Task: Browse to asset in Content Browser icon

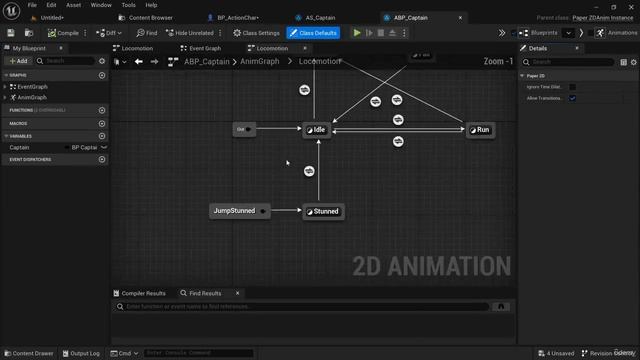Action: click(29, 33)
